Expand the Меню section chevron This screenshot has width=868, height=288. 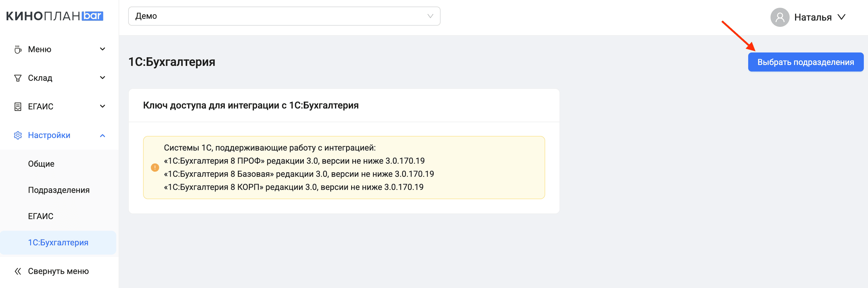coord(103,49)
